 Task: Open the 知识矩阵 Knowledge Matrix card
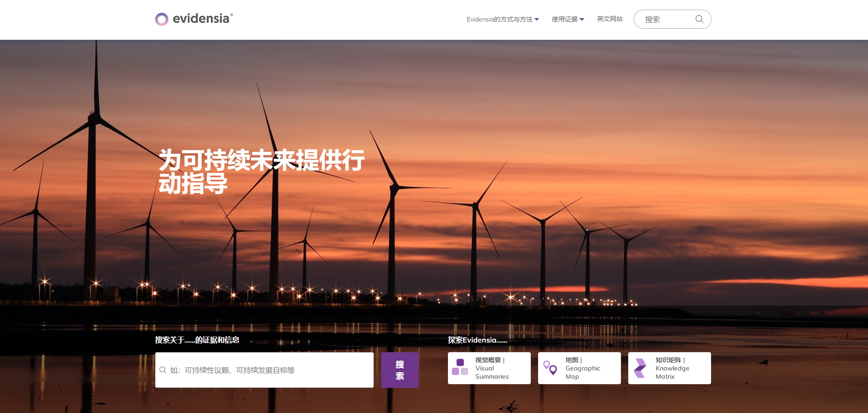click(x=669, y=368)
